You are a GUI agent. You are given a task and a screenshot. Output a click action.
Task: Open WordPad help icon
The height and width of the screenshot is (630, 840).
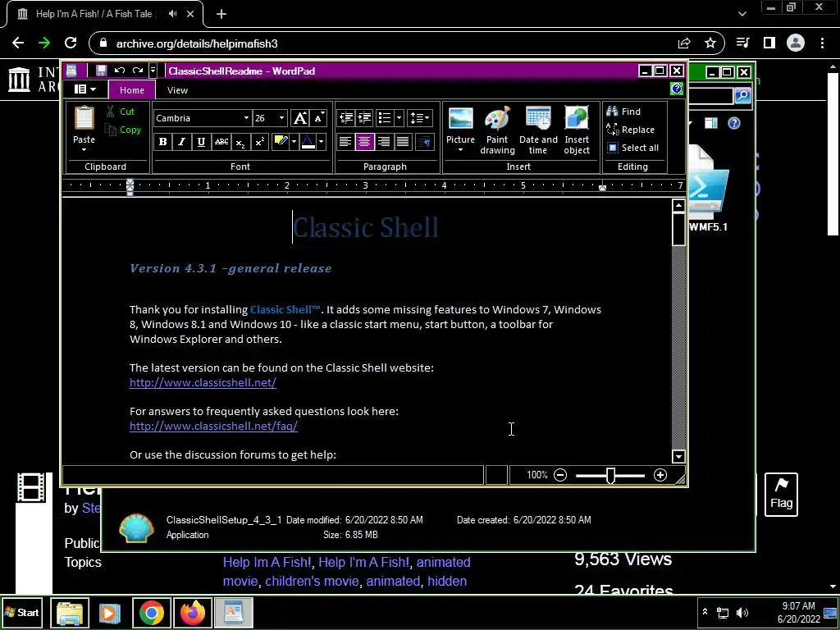[x=677, y=89]
